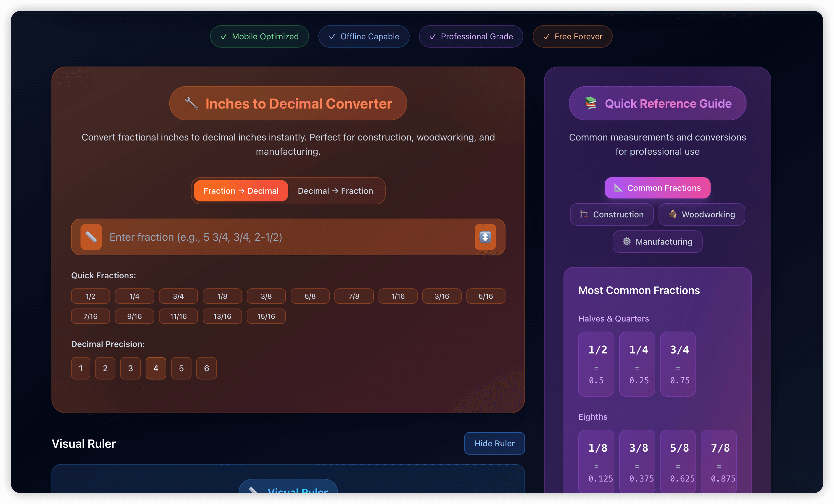
Task: Click the up-down arrow swap icon
Action: pos(485,237)
